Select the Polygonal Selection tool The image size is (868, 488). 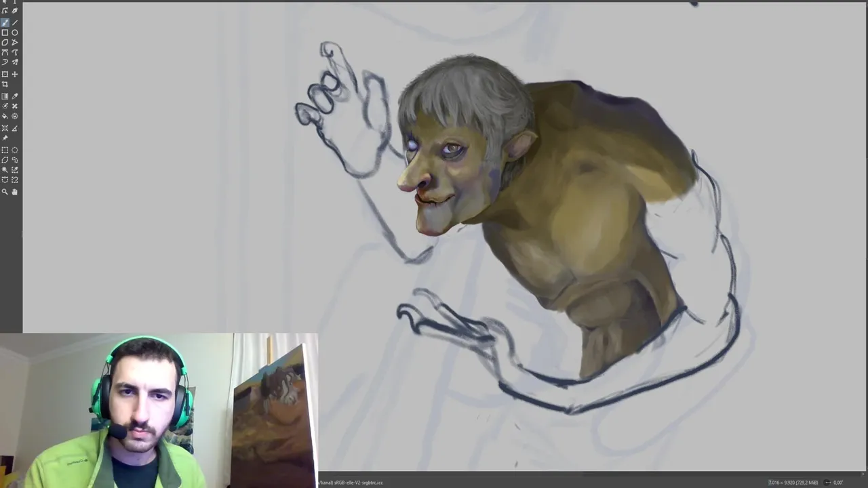coord(5,160)
